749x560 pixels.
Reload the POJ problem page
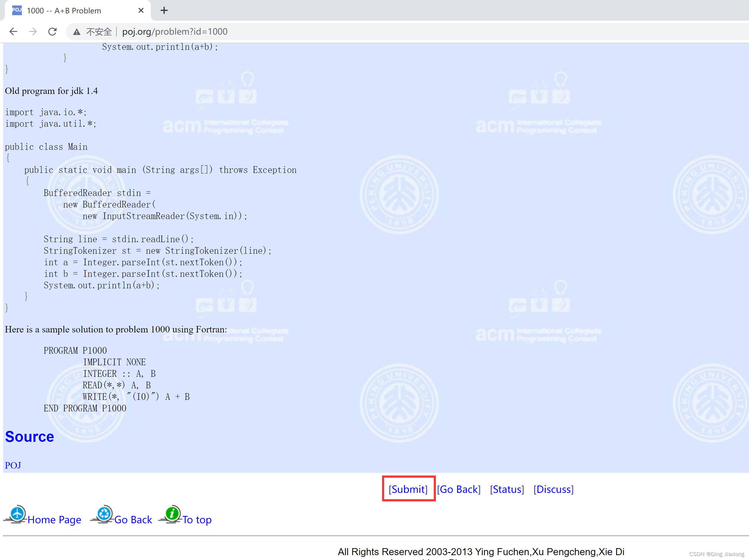click(x=52, y=32)
